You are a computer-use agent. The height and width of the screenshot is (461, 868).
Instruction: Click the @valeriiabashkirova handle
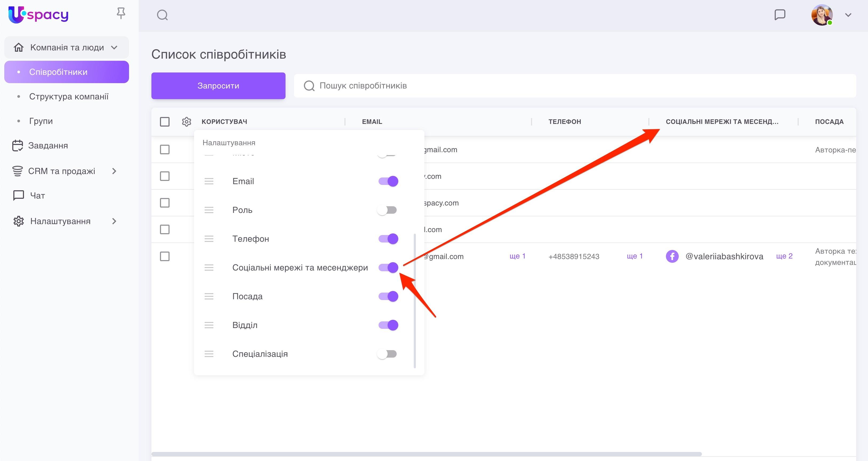coord(724,257)
